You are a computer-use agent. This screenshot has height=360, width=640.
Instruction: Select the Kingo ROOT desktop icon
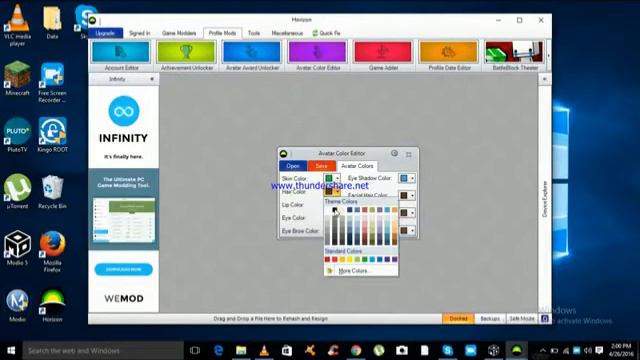coord(52,135)
